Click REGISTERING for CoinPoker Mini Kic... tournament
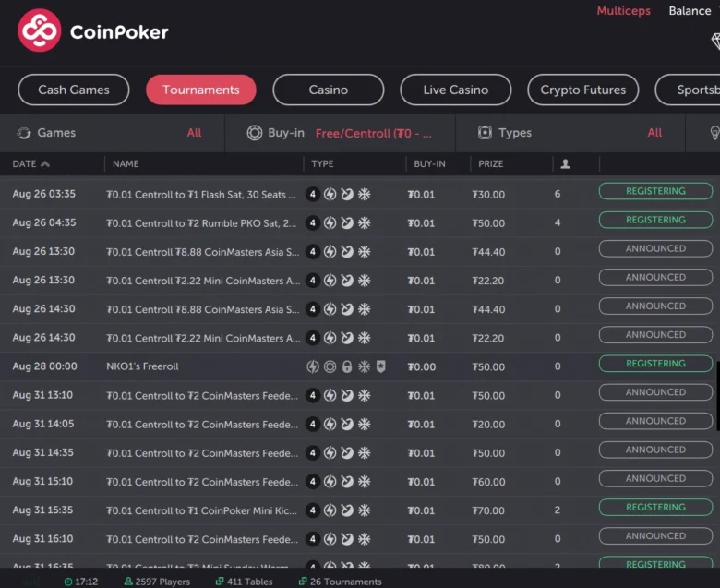The image size is (720, 588). [x=655, y=507]
